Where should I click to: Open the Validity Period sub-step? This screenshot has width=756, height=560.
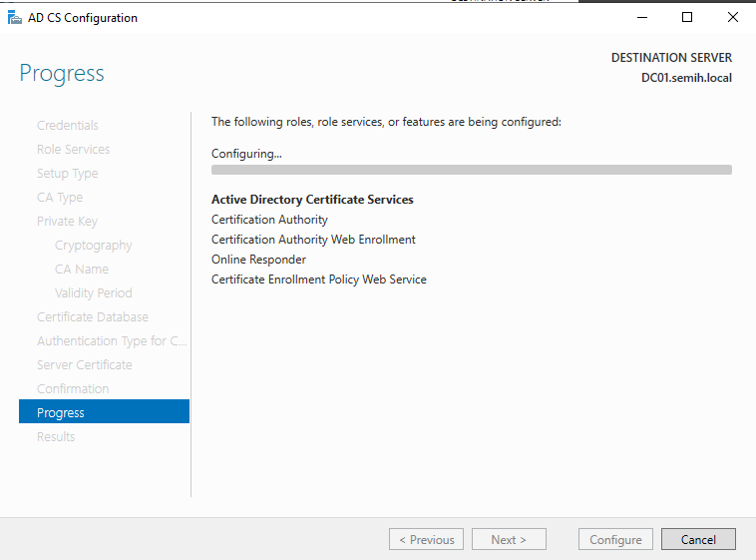tap(94, 293)
